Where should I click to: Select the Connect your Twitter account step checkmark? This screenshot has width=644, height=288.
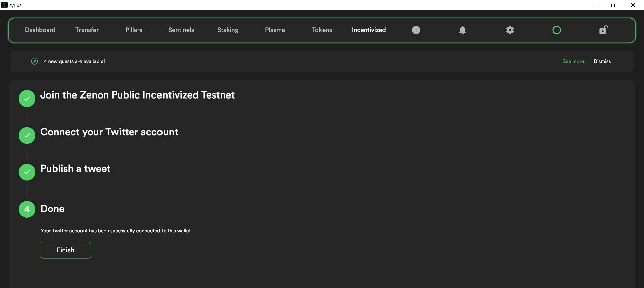pos(27,135)
